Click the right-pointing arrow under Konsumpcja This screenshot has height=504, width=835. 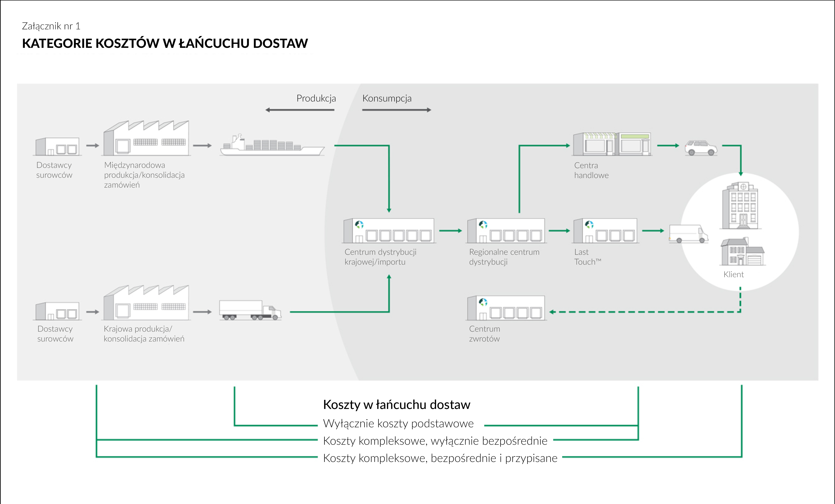[397, 110]
